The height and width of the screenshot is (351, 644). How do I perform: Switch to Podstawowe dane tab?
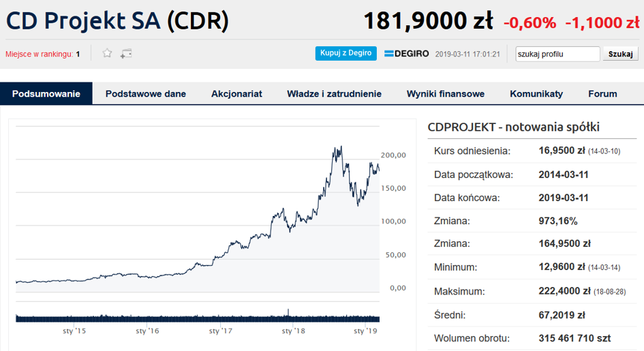tap(146, 93)
